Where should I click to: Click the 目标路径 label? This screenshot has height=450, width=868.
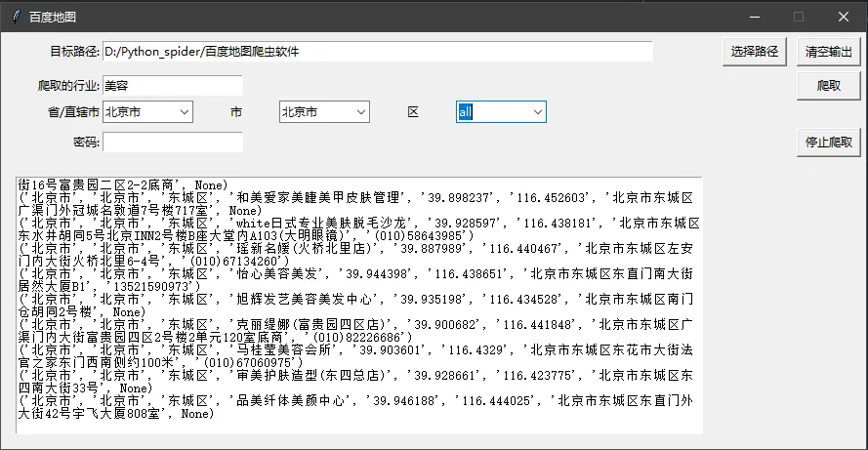click(x=74, y=52)
